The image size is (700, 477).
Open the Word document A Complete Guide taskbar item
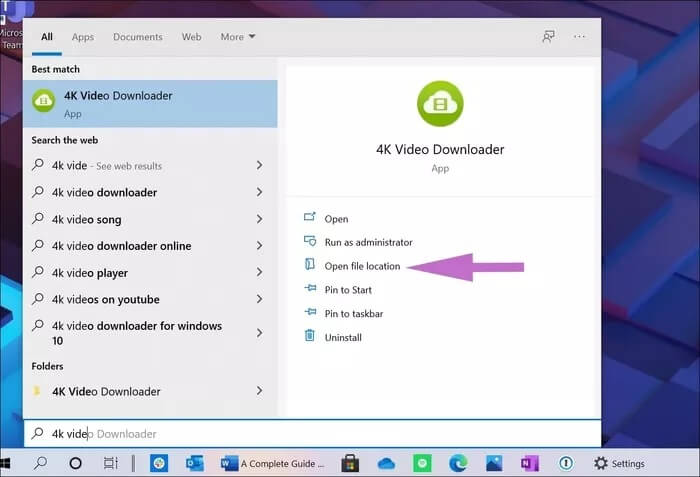tap(273, 464)
